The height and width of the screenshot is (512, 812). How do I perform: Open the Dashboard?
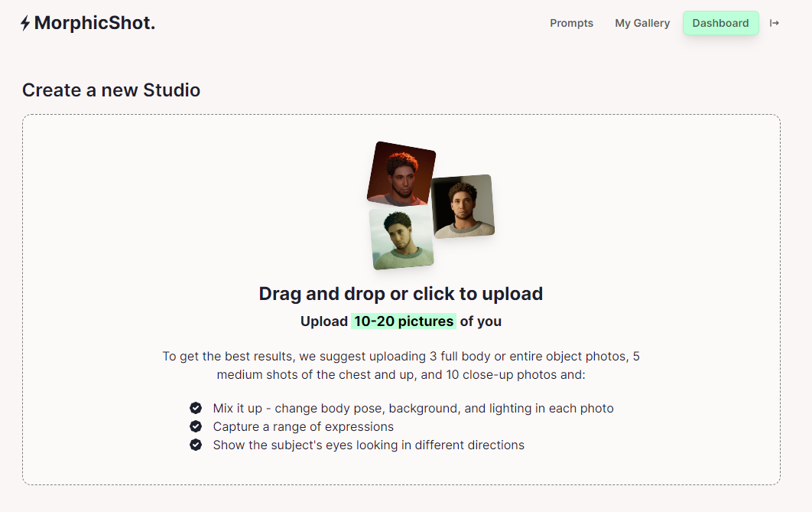(720, 23)
